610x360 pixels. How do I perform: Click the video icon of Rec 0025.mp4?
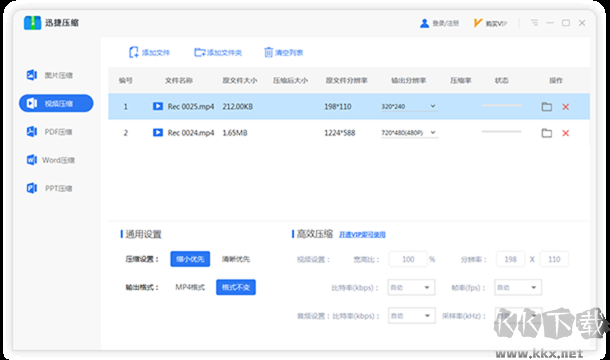158,106
